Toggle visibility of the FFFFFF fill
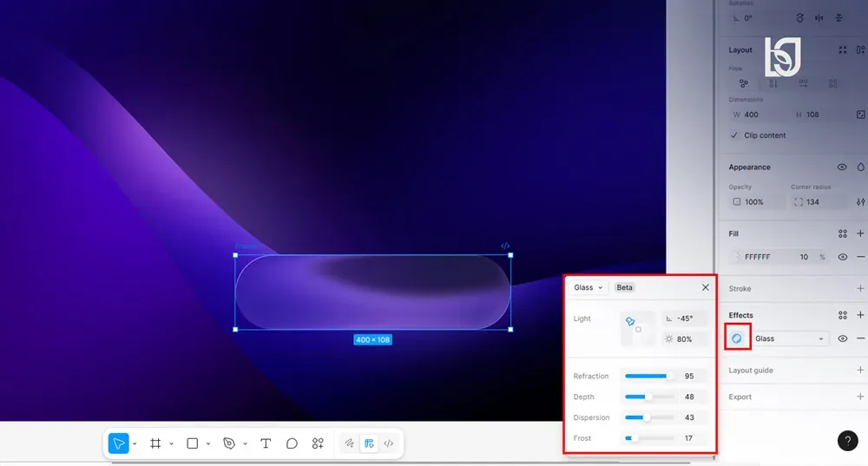 [x=843, y=257]
